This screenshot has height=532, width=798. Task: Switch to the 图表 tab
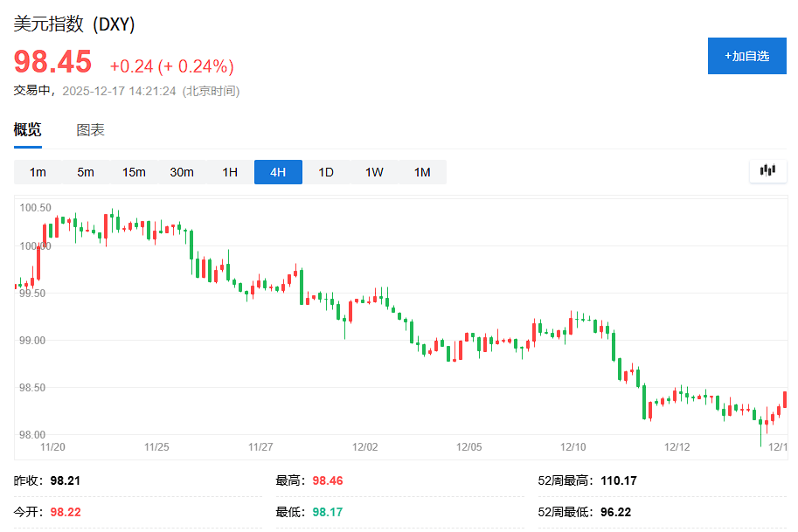tap(90, 130)
